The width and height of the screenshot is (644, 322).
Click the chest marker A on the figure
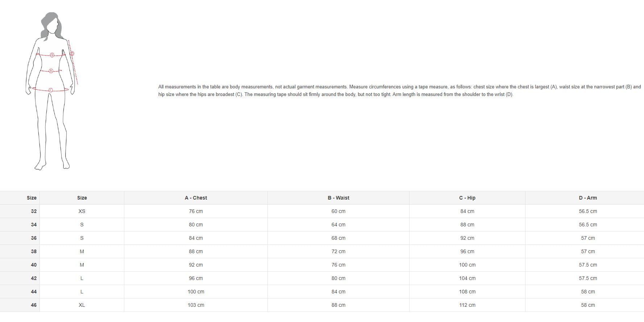click(52, 55)
